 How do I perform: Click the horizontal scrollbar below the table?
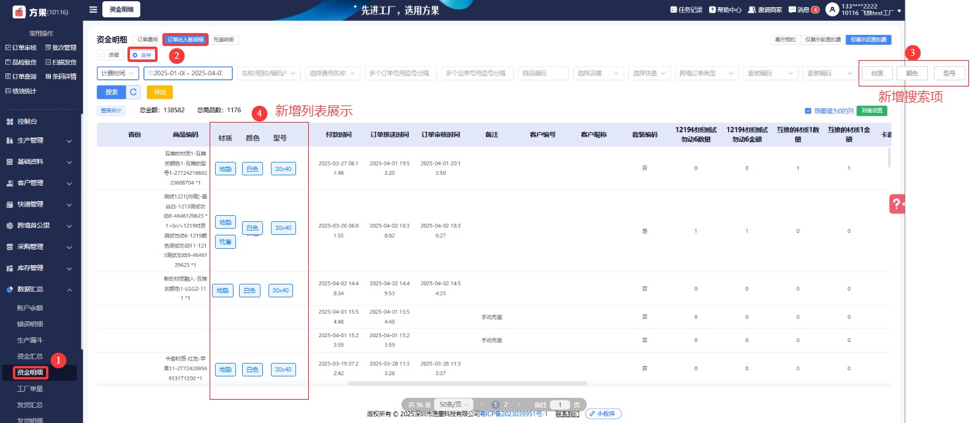pyautogui.click(x=467, y=384)
